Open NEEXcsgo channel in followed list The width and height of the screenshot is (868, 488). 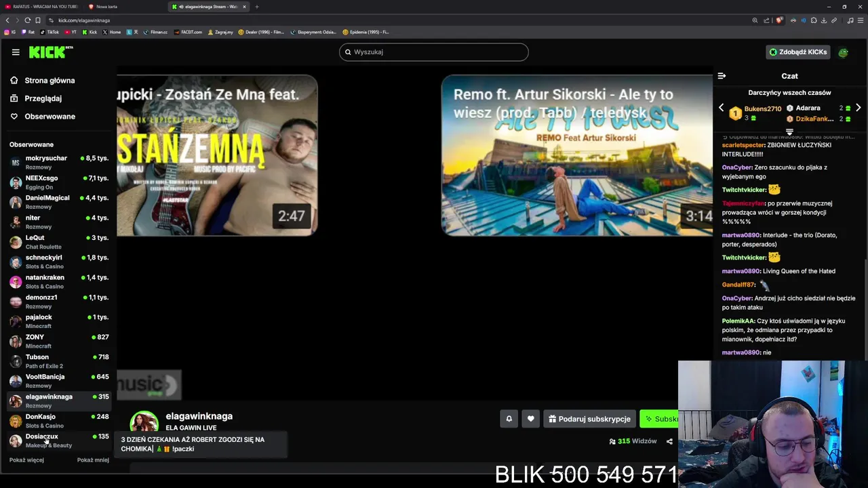(59, 182)
